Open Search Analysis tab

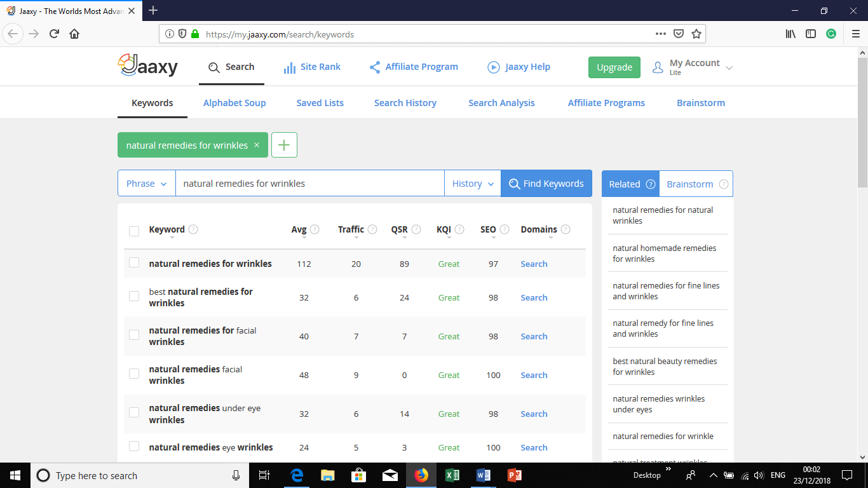(x=501, y=103)
